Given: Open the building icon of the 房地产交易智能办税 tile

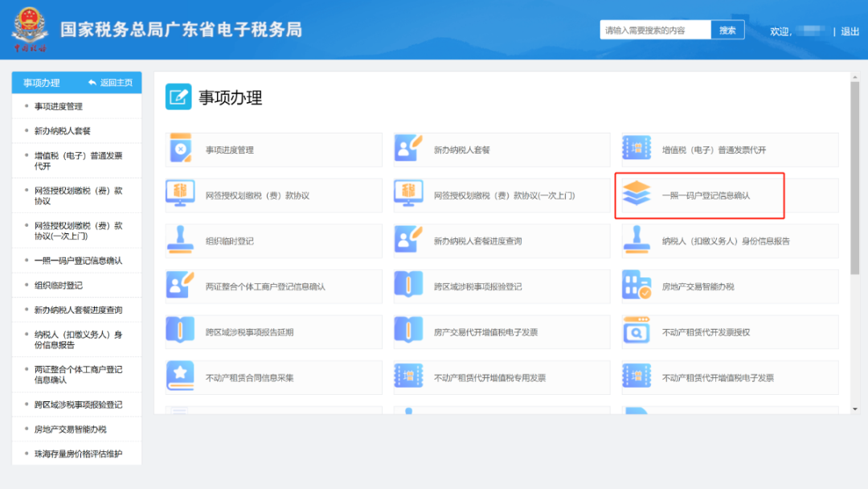Looking at the screenshot, I should [637, 286].
